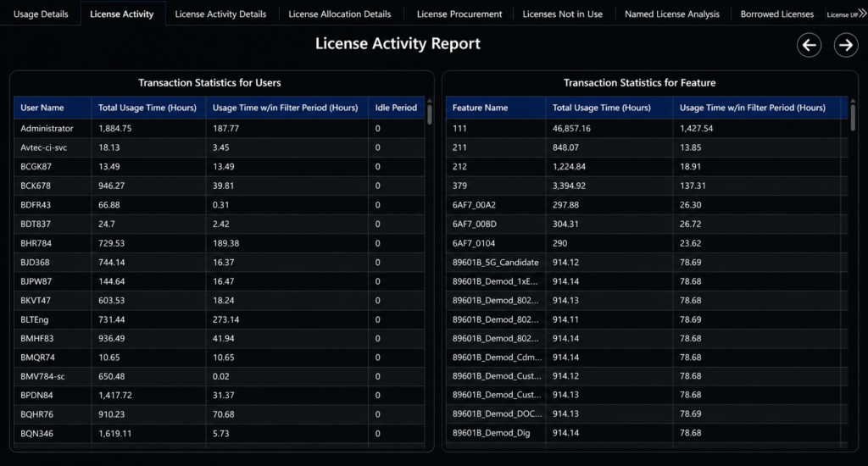Screen dimensions: 868x466
Task: Go to next report page arrow
Action: (x=846, y=45)
